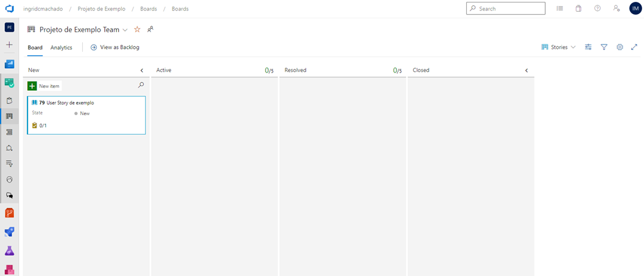The image size is (644, 276).
Task: Open the Pipelines rocket icon
Action: (x=10, y=232)
